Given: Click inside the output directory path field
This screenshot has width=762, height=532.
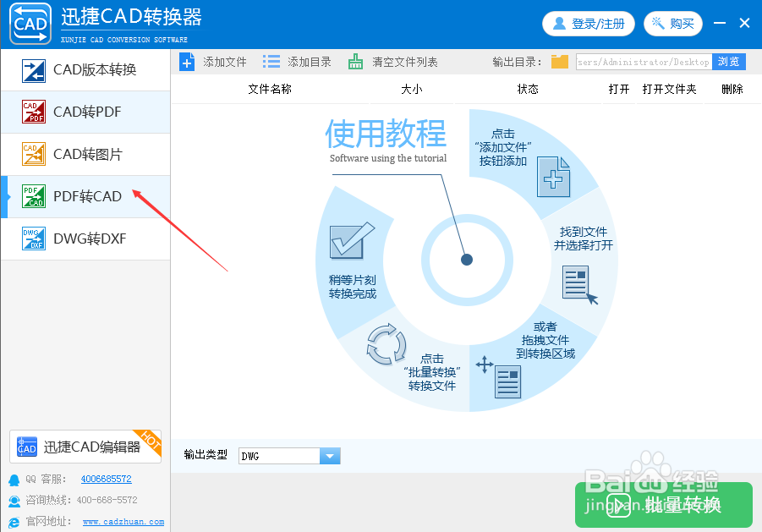Looking at the screenshot, I should pos(643,61).
